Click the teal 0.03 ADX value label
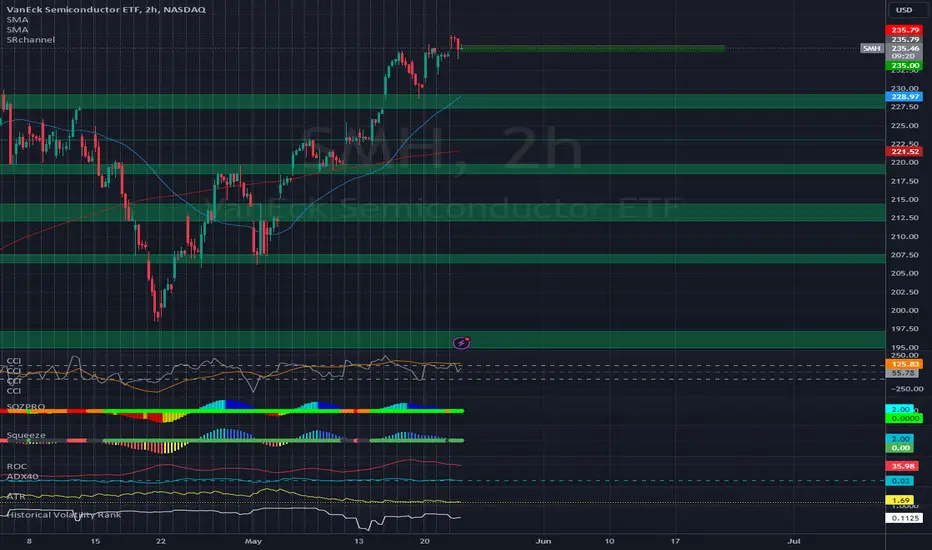 click(x=900, y=480)
